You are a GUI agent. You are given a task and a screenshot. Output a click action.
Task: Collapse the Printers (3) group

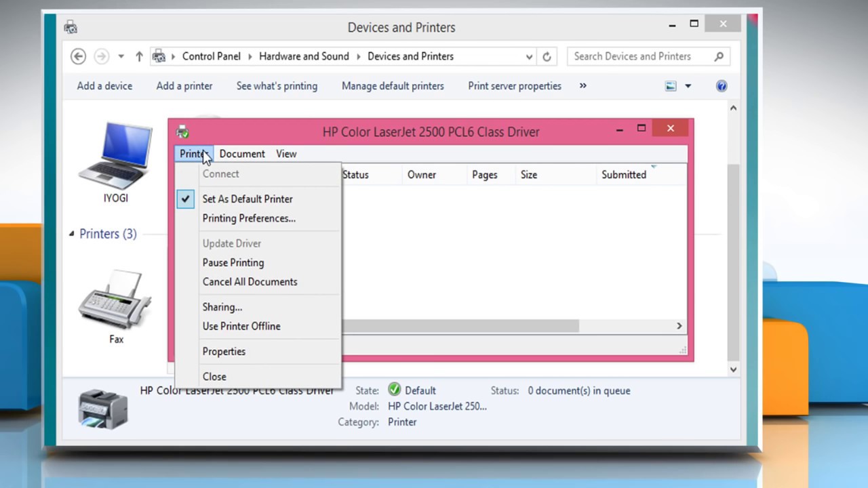click(x=71, y=233)
